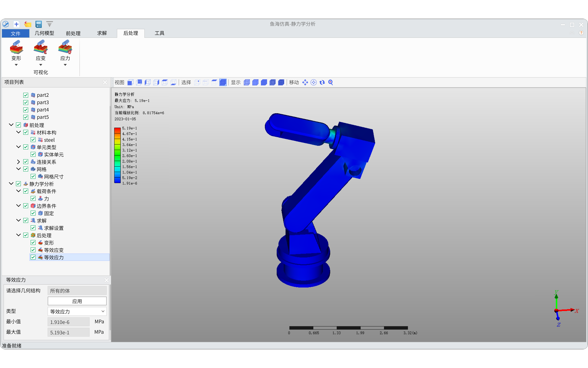Uncheck the part3 checkbox

(26, 102)
